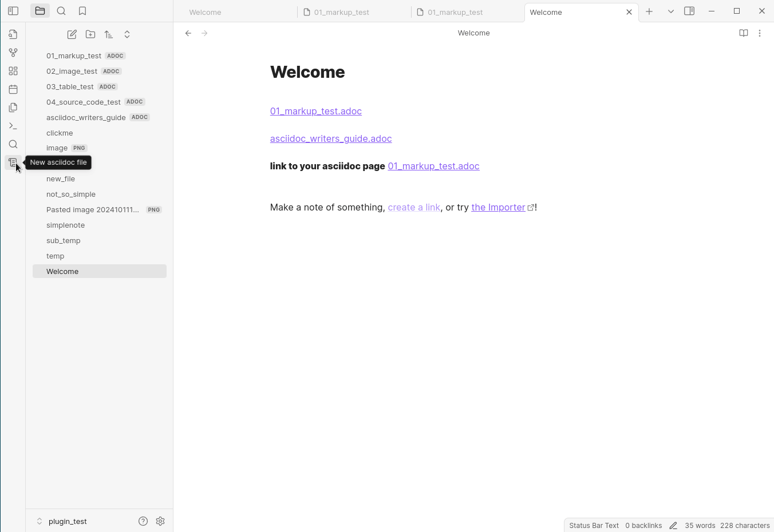Open the asciidoc_writers_guide.adoc link
774x532 pixels.
(331, 138)
